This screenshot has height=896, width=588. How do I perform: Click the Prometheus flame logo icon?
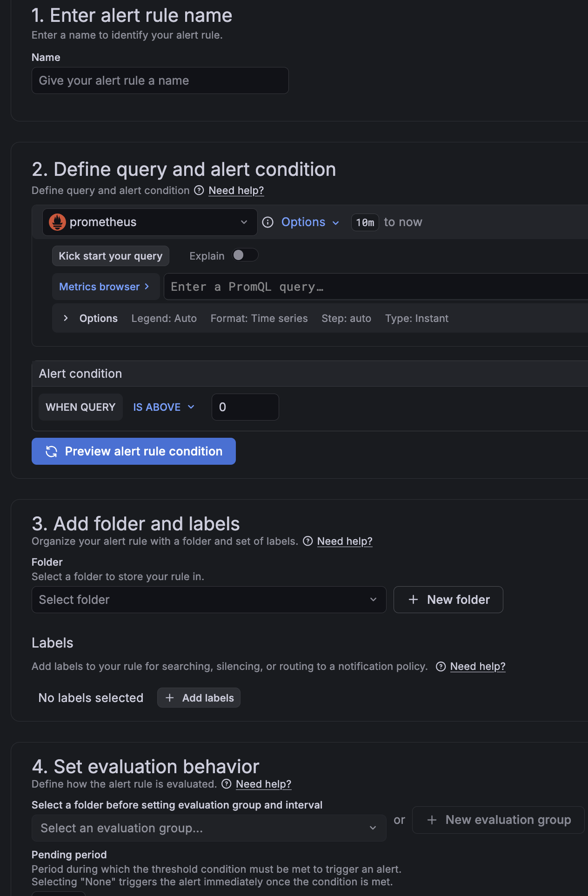[57, 222]
